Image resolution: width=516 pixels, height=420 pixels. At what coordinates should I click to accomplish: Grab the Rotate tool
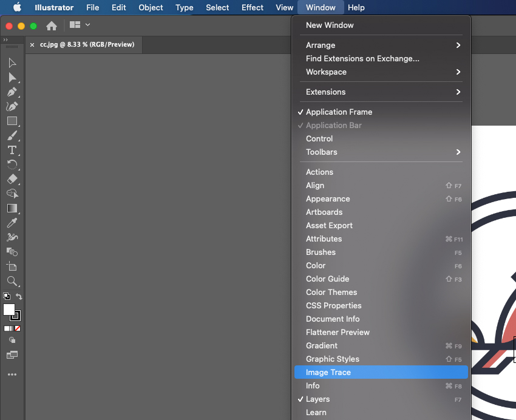(12, 165)
